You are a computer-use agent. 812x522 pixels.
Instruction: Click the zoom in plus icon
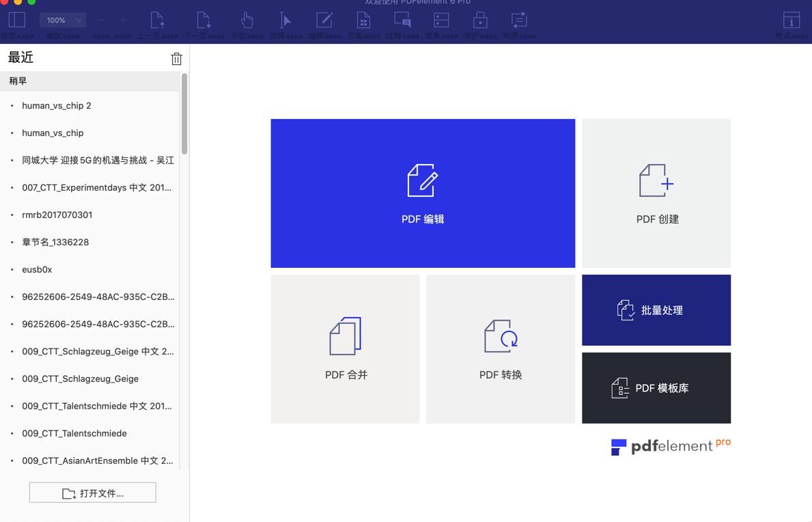pos(123,20)
